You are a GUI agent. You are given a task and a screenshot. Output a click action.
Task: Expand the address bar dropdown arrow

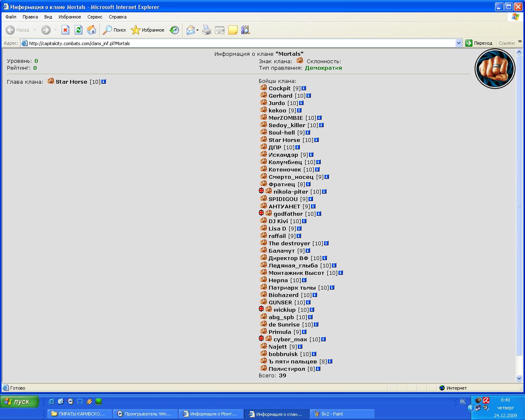[x=459, y=43]
